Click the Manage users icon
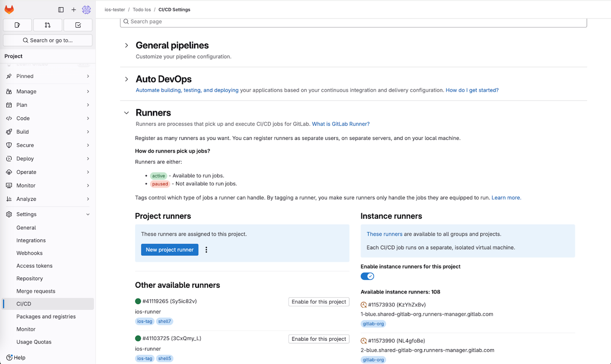 pyautogui.click(x=9, y=92)
